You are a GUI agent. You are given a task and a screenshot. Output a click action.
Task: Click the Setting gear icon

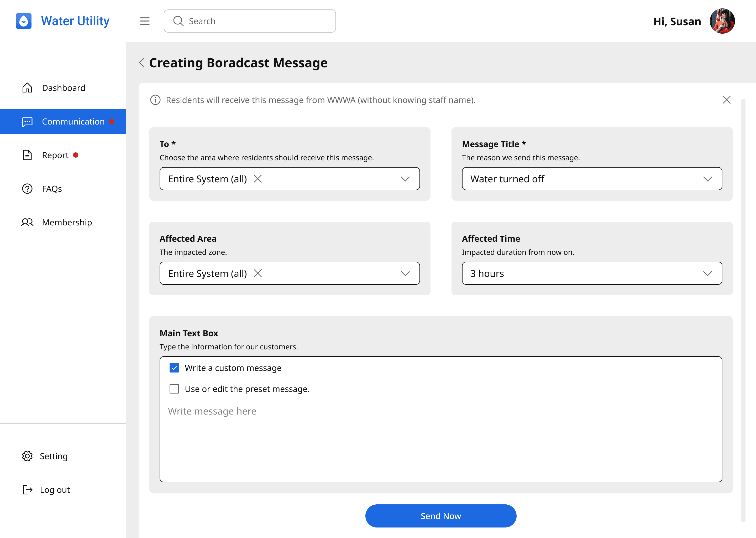pos(27,456)
